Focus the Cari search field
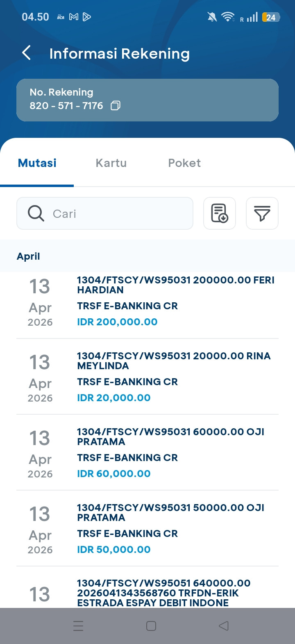Viewport: 295px width, 644px height. [x=119, y=213]
